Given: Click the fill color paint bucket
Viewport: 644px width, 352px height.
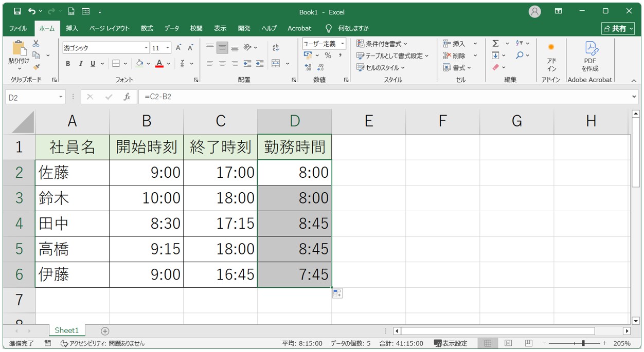Looking at the screenshot, I should [139, 64].
